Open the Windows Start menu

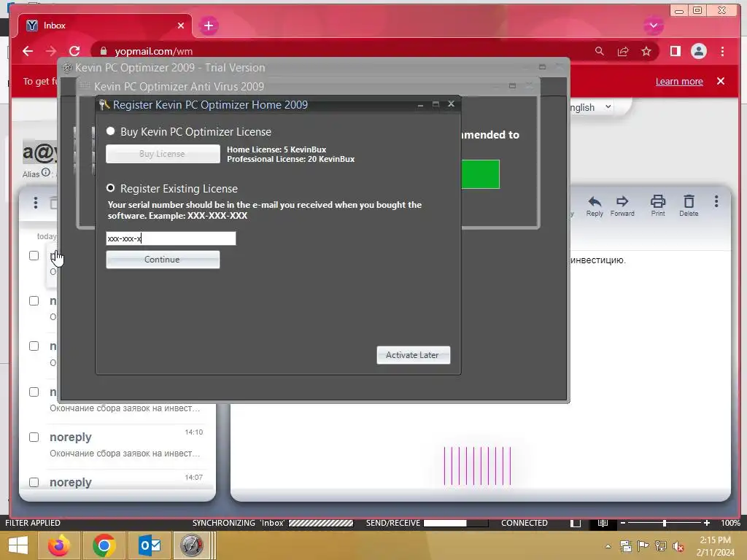(x=18, y=545)
